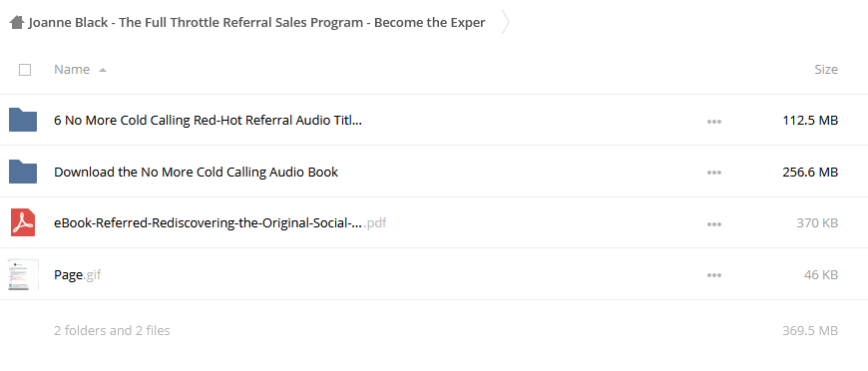
Task: Open the Audio Book folder icon
Action: coord(23,172)
